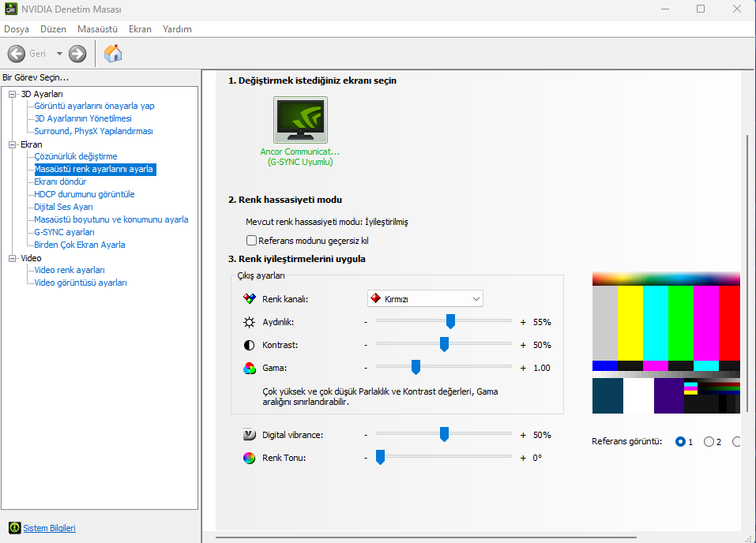Open the Sistem Bilgileri link
The image size is (756, 543).
click(x=49, y=528)
